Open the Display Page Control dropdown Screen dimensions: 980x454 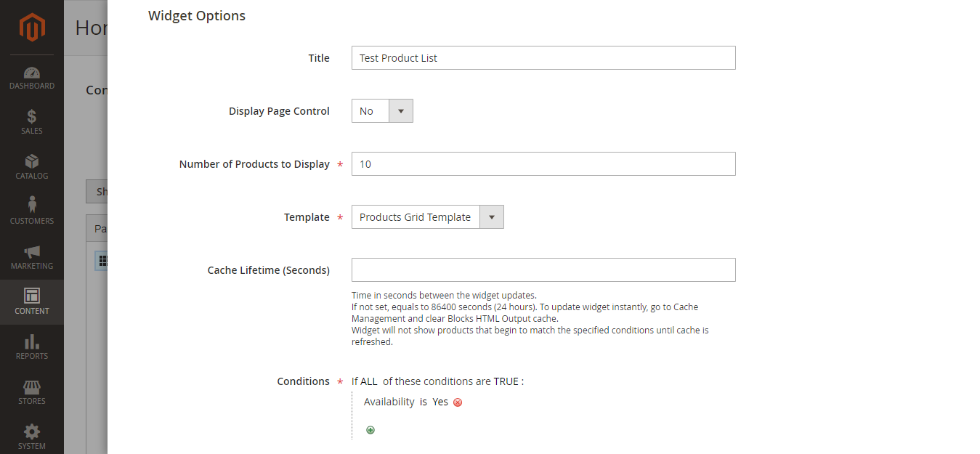click(400, 110)
